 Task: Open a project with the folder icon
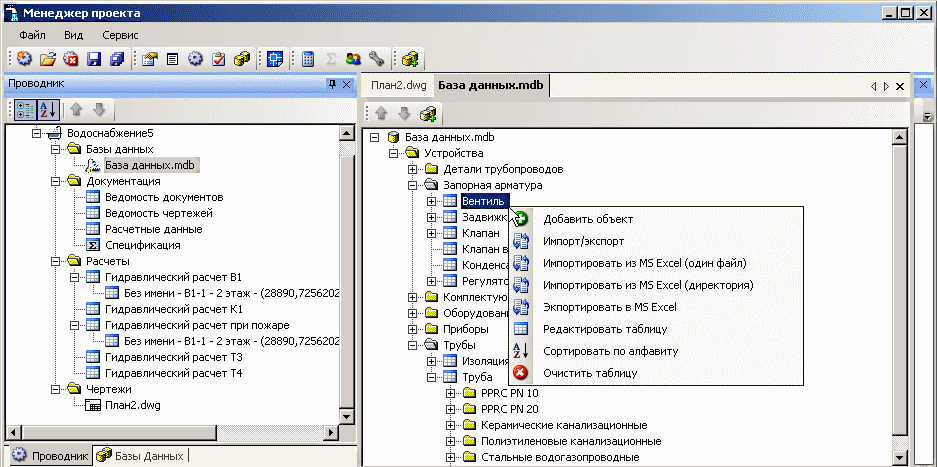coord(48,59)
